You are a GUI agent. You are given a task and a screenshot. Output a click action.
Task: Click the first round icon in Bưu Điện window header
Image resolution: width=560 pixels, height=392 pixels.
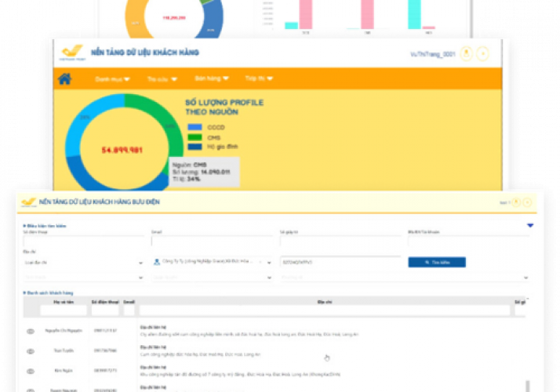coord(516,202)
